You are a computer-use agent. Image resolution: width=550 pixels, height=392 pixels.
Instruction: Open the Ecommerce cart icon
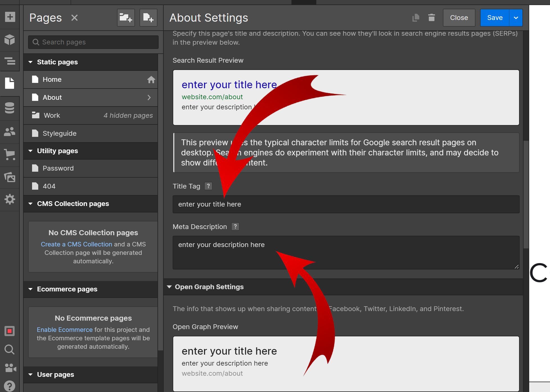tap(10, 155)
